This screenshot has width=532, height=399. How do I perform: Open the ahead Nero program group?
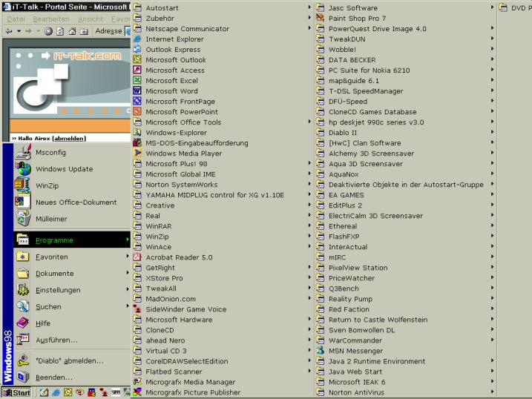pyautogui.click(x=223, y=340)
